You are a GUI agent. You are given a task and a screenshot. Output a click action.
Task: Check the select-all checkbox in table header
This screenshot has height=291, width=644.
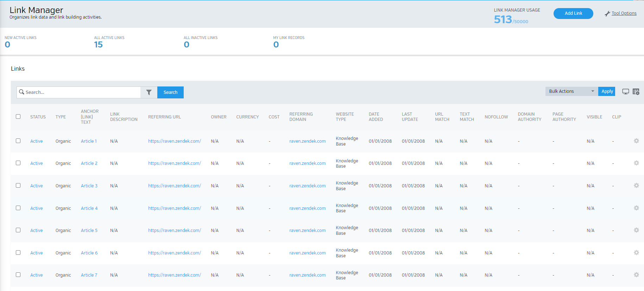pos(18,117)
